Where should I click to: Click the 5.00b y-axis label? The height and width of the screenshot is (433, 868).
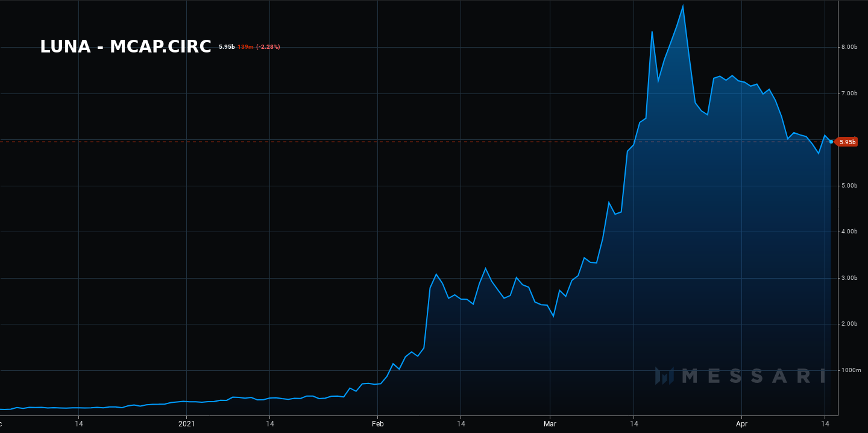coord(849,186)
